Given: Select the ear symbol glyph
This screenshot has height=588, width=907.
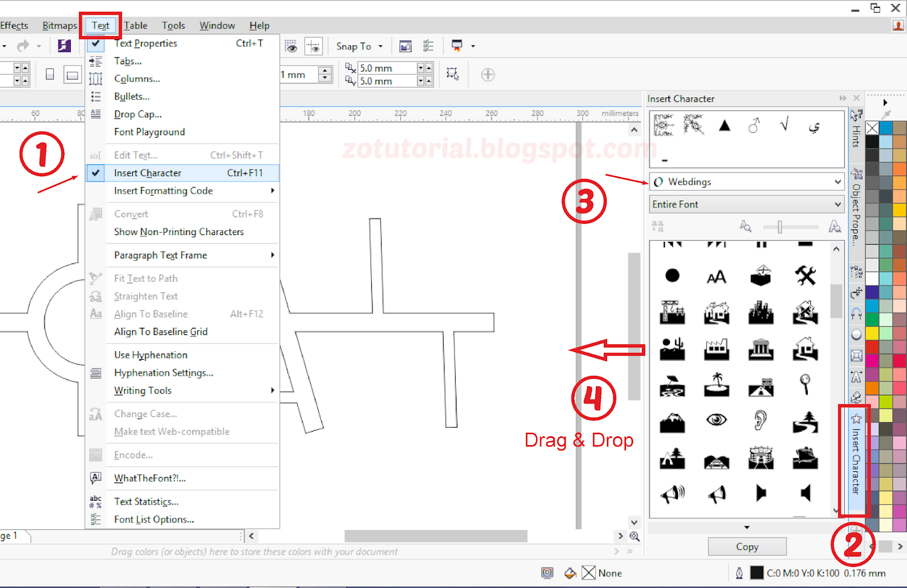Looking at the screenshot, I should coord(761,420).
